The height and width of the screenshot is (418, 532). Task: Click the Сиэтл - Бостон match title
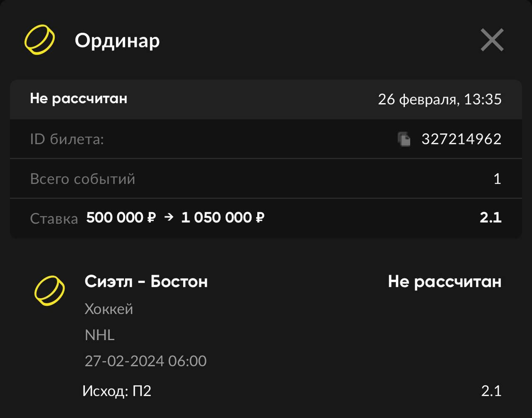pos(146,282)
